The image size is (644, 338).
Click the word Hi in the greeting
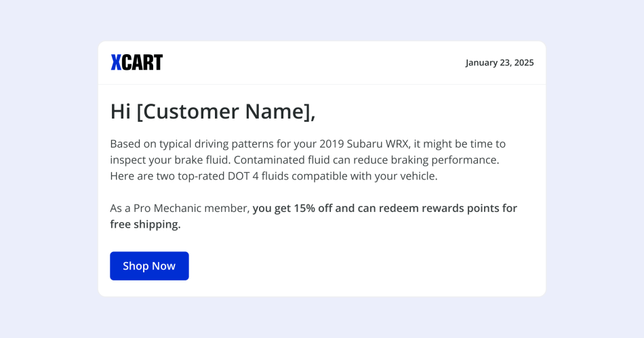coord(121,111)
